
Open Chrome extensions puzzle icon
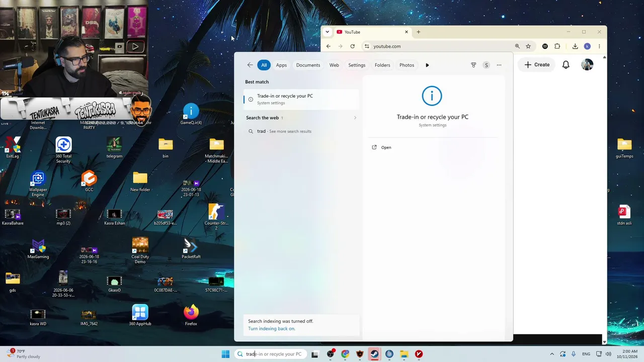(x=557, y=46)
